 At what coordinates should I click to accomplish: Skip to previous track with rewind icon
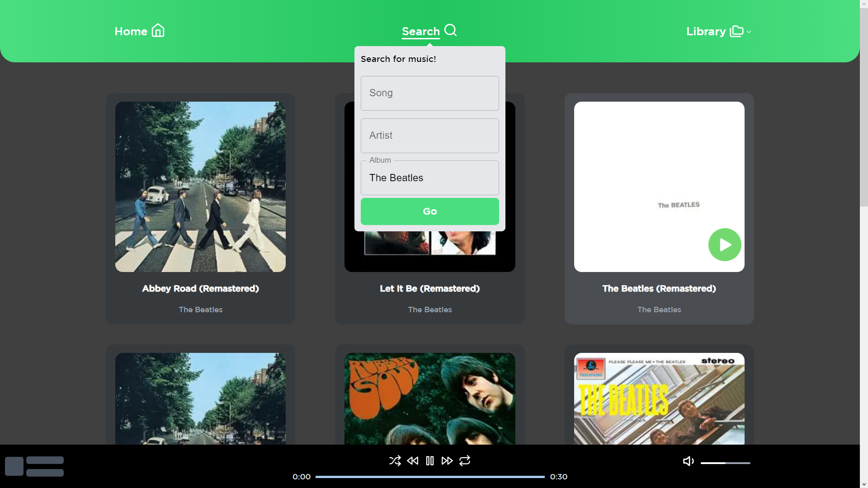412,460
